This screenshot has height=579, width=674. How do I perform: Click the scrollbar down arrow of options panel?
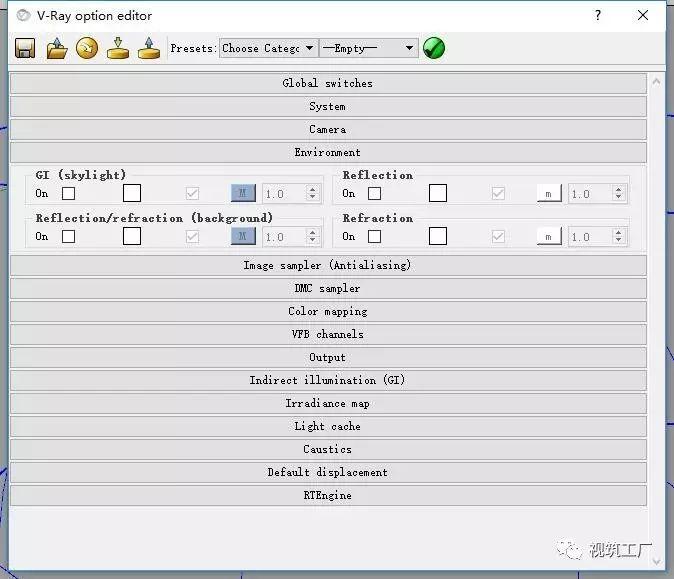click(656, 561)
